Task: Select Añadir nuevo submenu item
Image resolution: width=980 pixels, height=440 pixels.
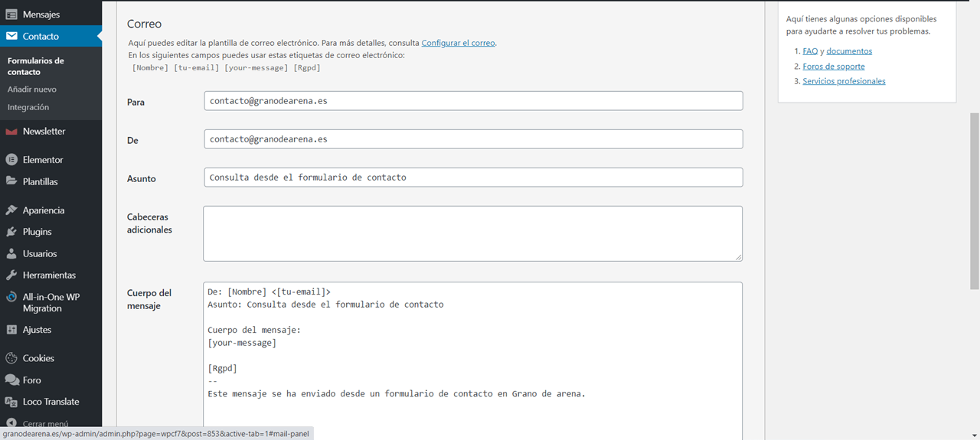Action: click(32, 90)
